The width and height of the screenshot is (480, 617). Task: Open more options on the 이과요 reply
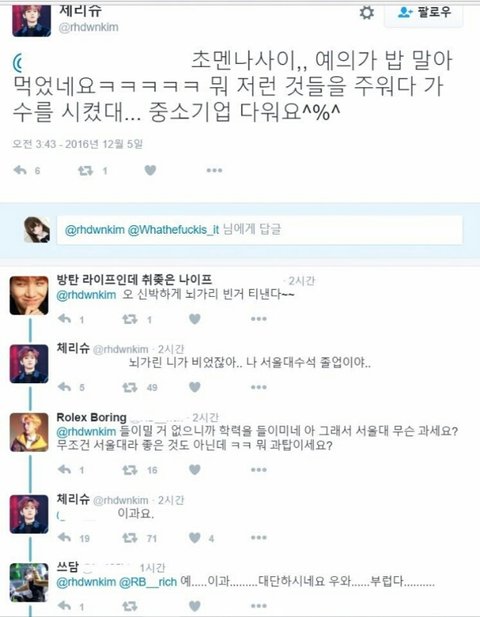(259, 538)
